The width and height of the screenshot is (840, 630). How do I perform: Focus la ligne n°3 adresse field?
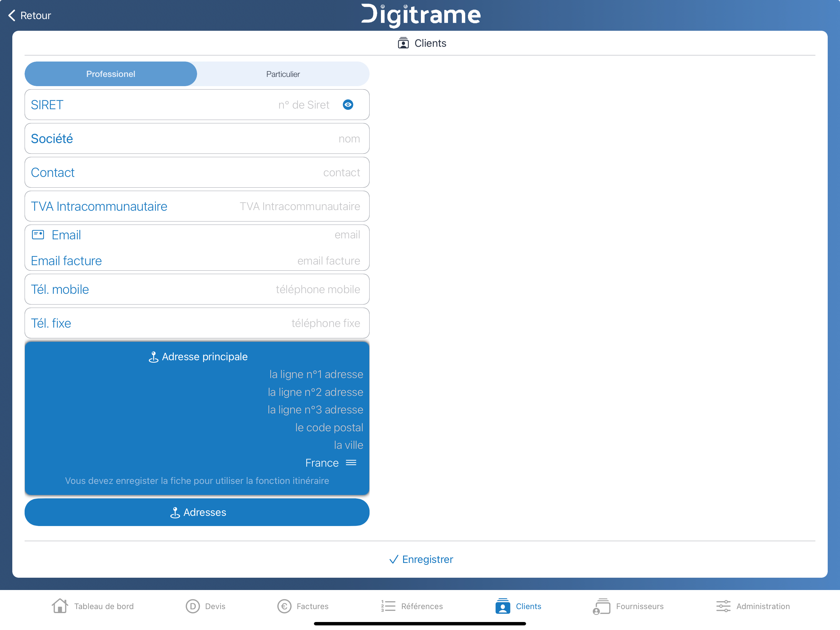click(x=315, y=410)
